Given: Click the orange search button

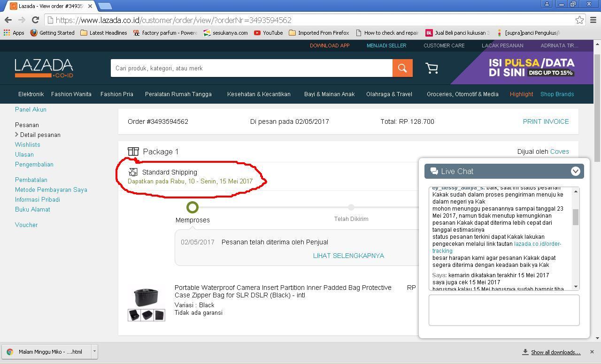Looking at the screenshot, I should tap(402, 68).
